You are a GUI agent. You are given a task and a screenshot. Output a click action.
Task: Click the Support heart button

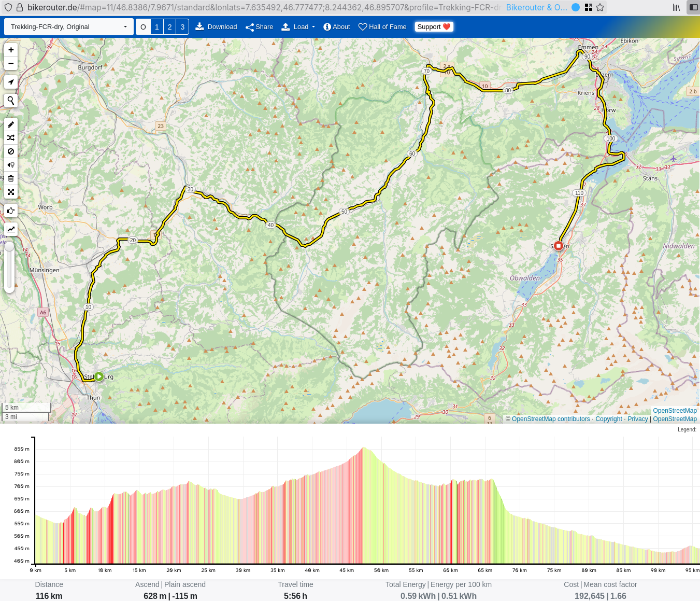pyautogui.click(x=434, y=27)
